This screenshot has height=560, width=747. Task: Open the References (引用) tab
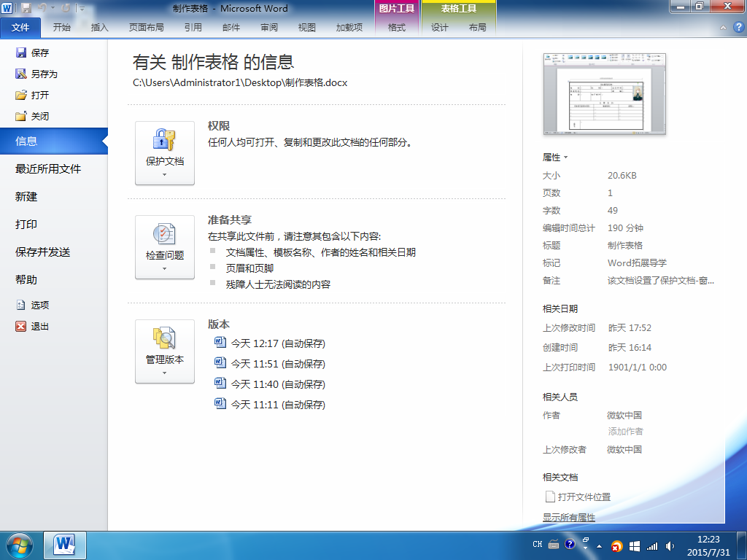click(193, 28)
